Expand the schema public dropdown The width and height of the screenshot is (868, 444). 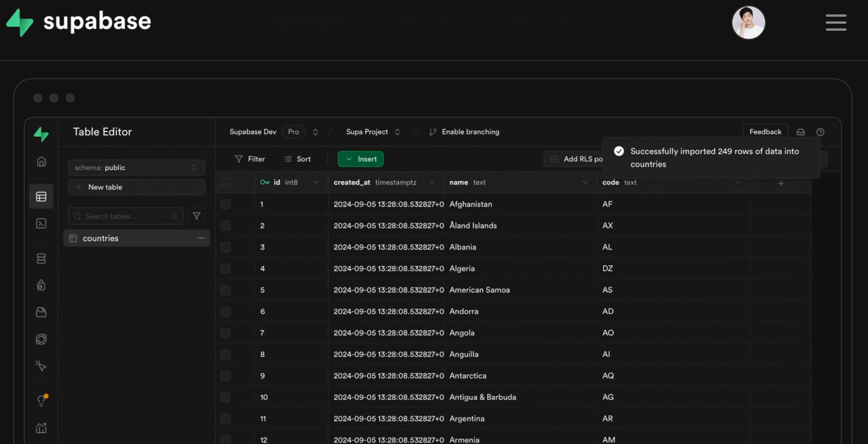coord(136,168)
